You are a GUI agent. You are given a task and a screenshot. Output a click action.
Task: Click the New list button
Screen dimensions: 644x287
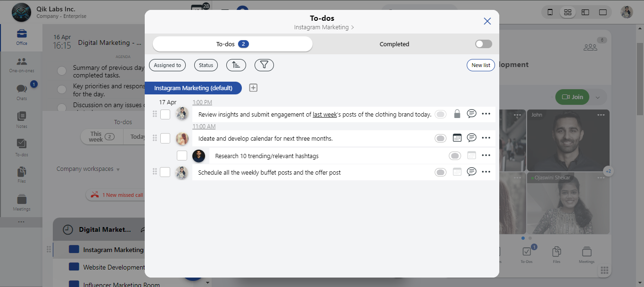[480, 65]
